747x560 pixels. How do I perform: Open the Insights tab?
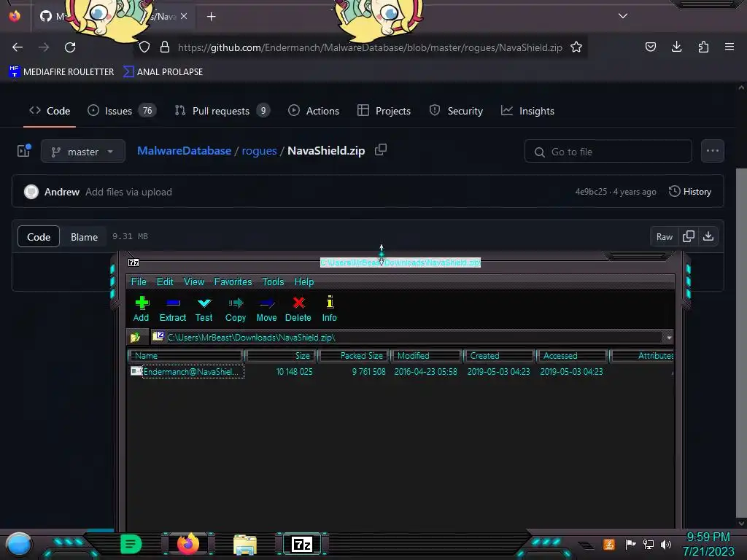(x=528, y=111)
